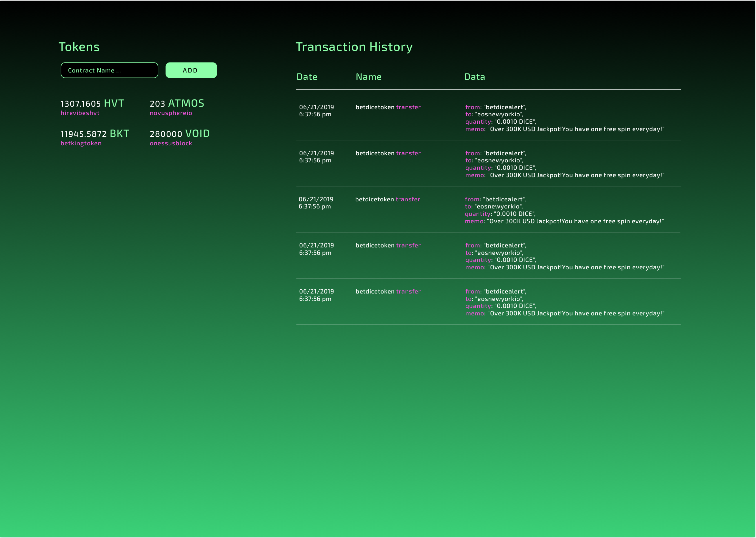756x538 pixels.
Task: Select the ATMOS token balance
Action: tap(177, 103)
